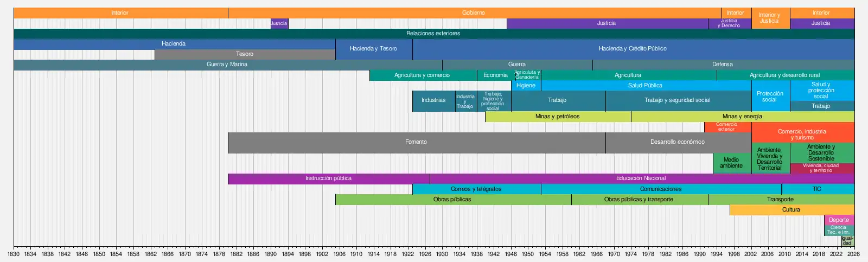The width and height of the screenshot is (868, 262).
Task: Click the gray Fomento block
Action: click(x=416, y=142)
